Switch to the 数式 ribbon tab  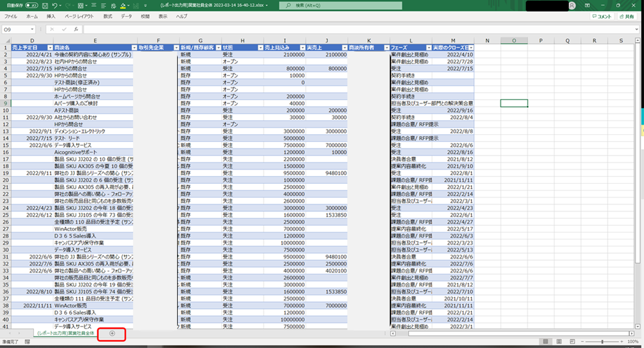(108, 17)
